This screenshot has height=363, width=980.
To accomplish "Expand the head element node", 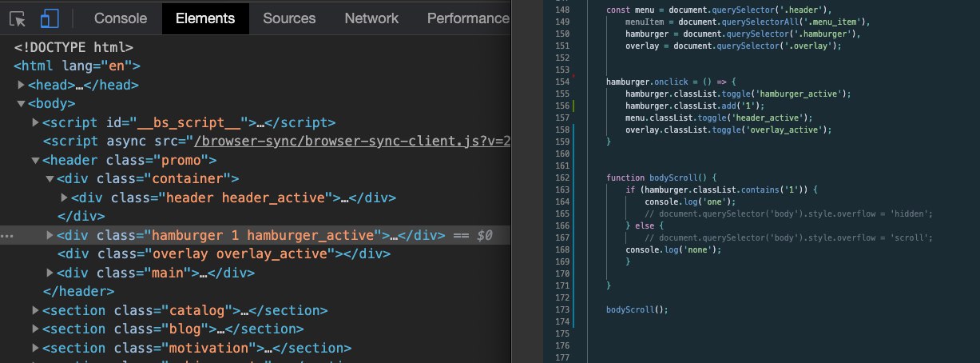I will 21,85.
